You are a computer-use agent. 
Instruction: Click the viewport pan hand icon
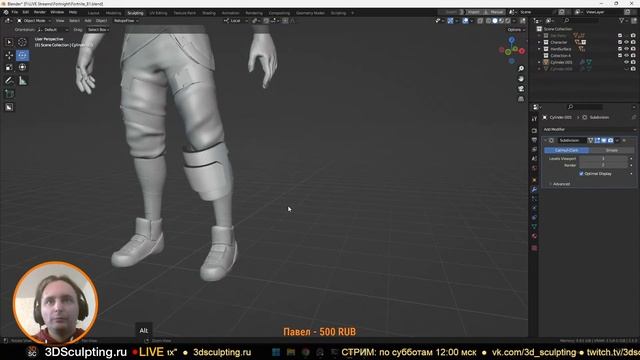click(521, 79)
